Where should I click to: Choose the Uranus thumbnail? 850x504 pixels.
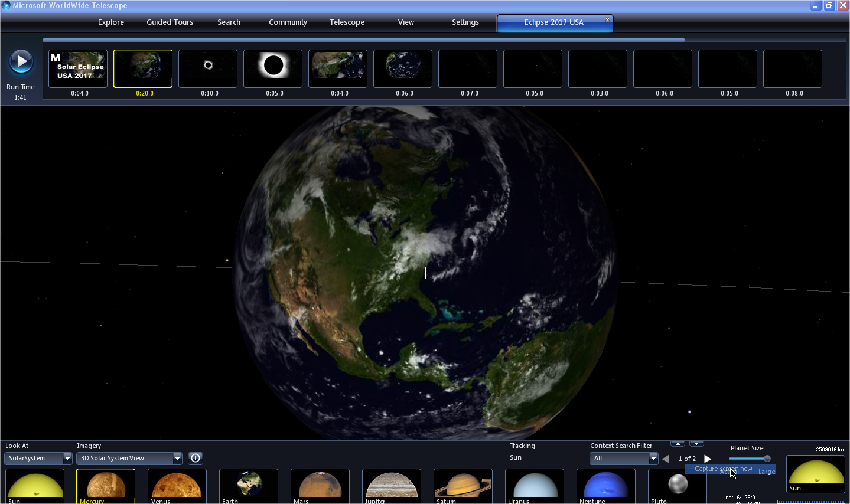point(535,486)
